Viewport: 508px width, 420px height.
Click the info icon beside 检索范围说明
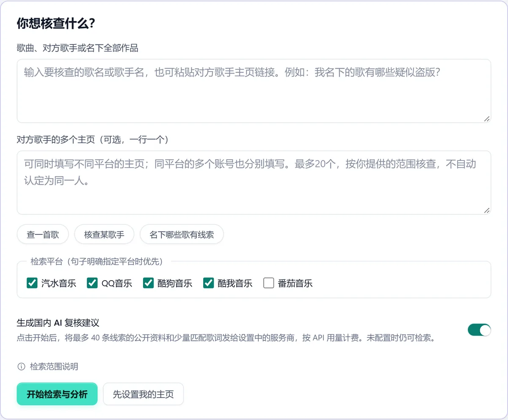21,367
